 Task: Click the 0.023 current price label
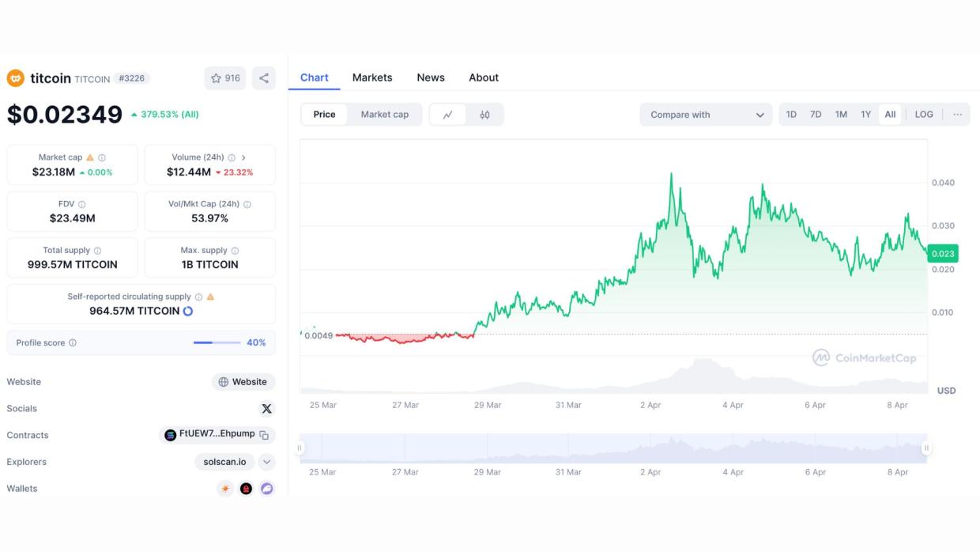[944, 254]
